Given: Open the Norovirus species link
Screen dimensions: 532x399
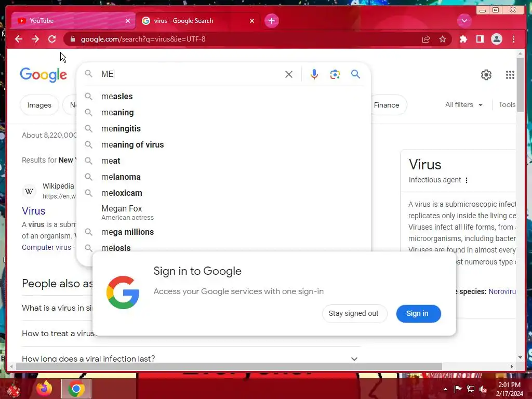Looking at the screenshot, I should (502, 291).
